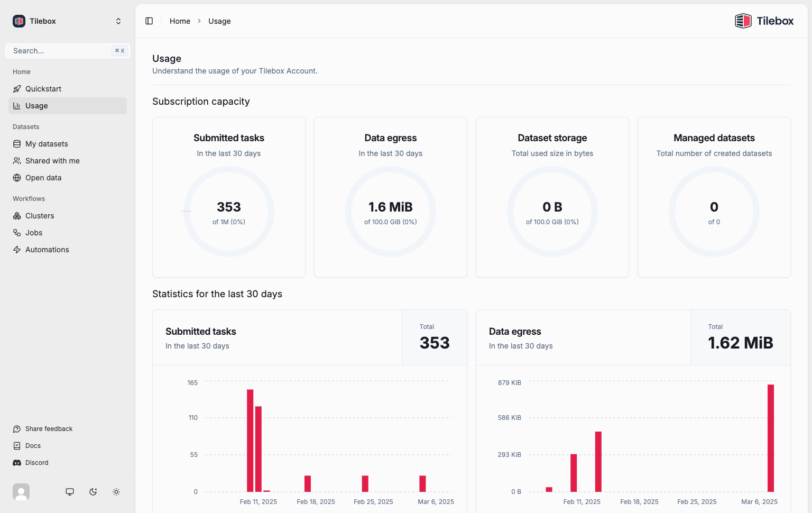Click the tallest Submitted tasks chart bar

click(250, 440)
